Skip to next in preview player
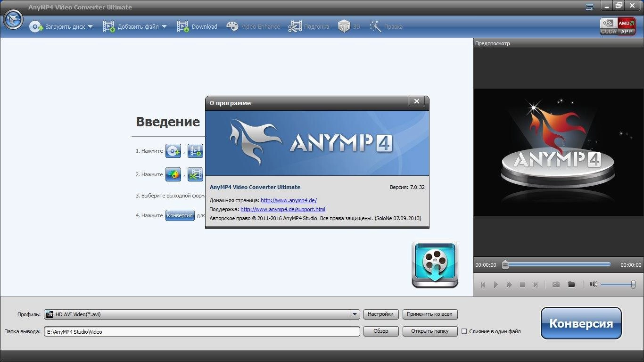 [x=536, y=285]
